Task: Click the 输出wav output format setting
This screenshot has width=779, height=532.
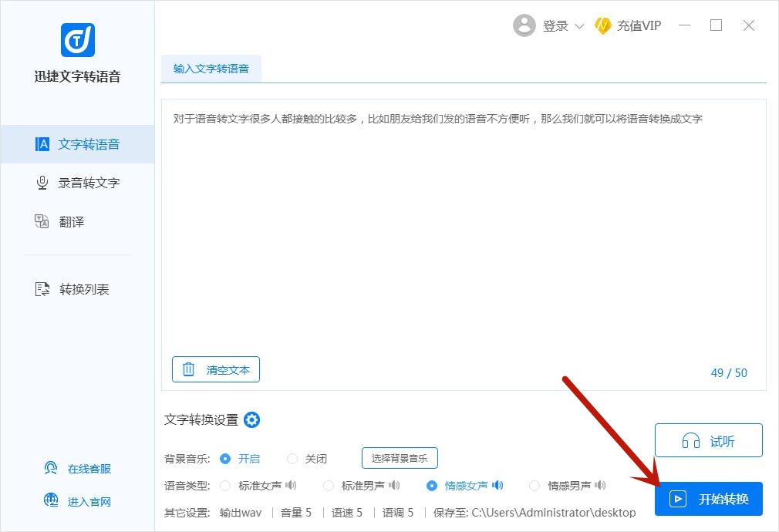Action: (x=241, y=513)
